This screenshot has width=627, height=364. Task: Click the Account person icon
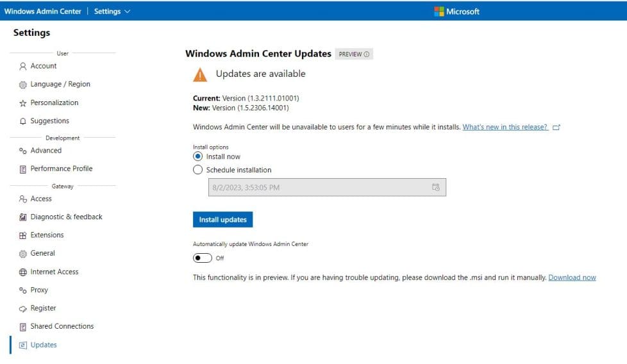[23, 66]
